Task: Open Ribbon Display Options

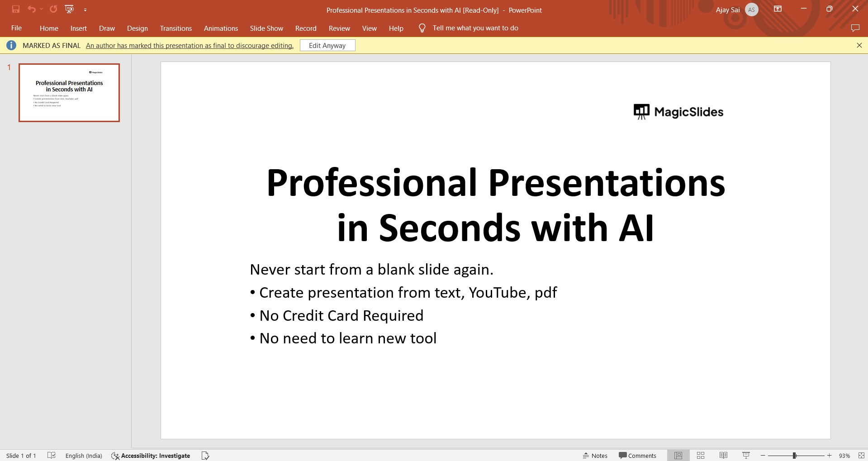Action: [x=778, y=9]
